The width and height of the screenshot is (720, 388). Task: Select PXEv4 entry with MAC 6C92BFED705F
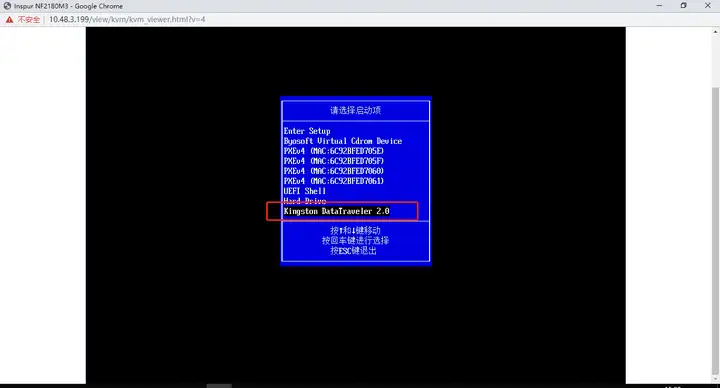click(x=333, y=161)
